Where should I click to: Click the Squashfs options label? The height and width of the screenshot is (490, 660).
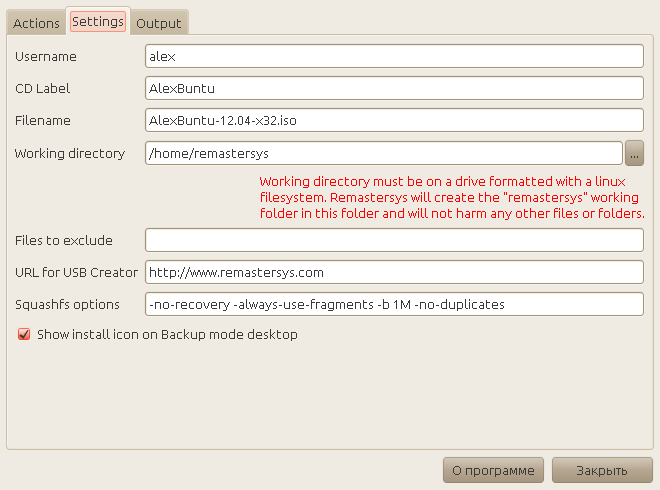pos(67,304)
